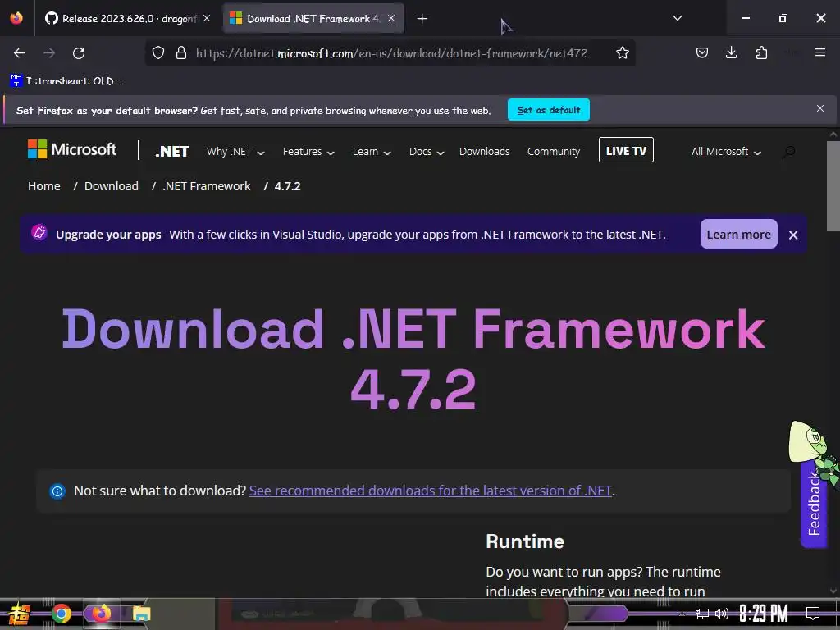The height and width of the screenshot is (630, 840).
Task: Open the Downloads menu item
Action: tap(484, 152)
